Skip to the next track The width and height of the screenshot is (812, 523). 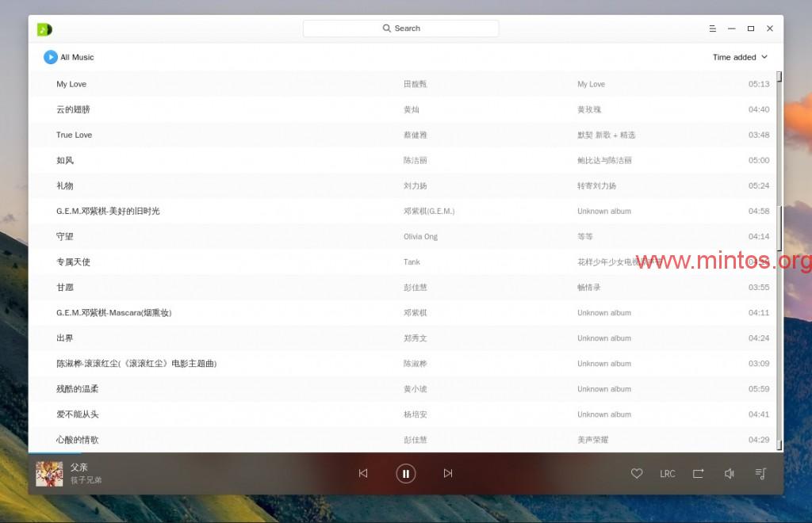point(448,473)
